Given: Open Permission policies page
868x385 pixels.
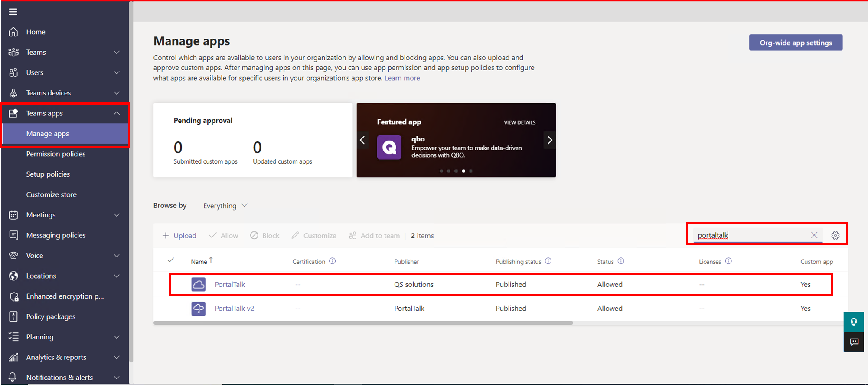Looking at the screenshot, I should pos(56,154).
